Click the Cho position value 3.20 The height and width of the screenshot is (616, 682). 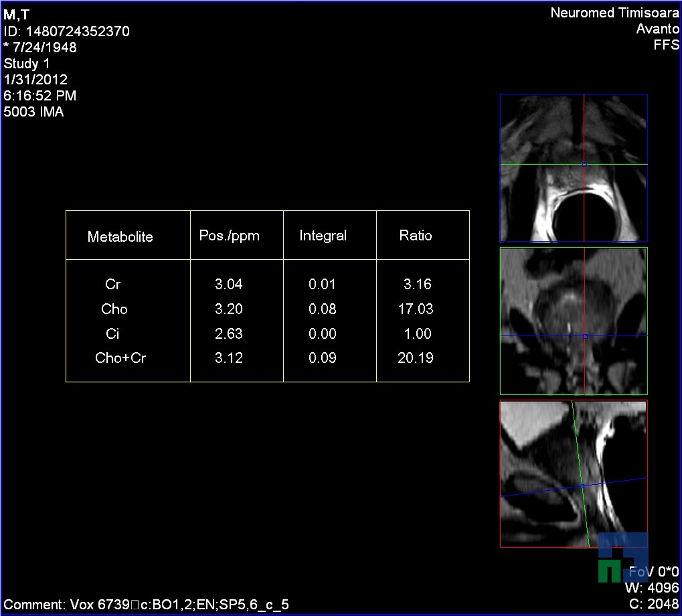point(228,309)
